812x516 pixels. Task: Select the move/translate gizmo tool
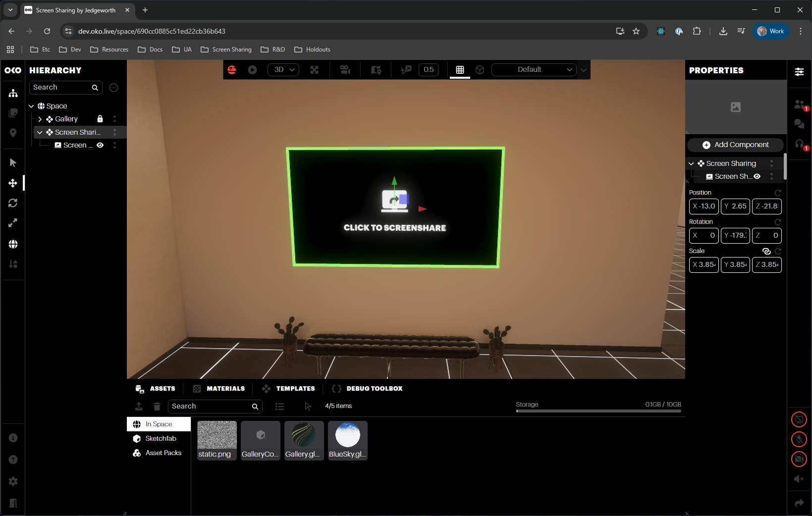coord(13,183)
